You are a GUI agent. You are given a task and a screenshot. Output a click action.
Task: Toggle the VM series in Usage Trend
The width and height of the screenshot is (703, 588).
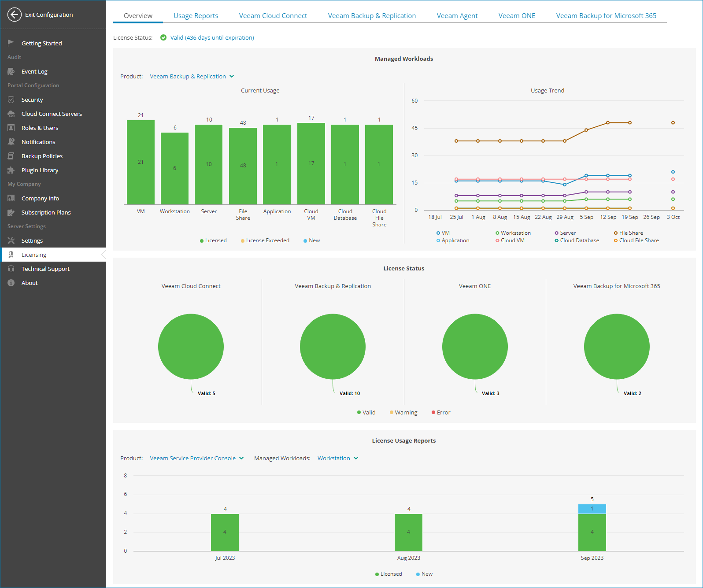(x=443, y=233)
